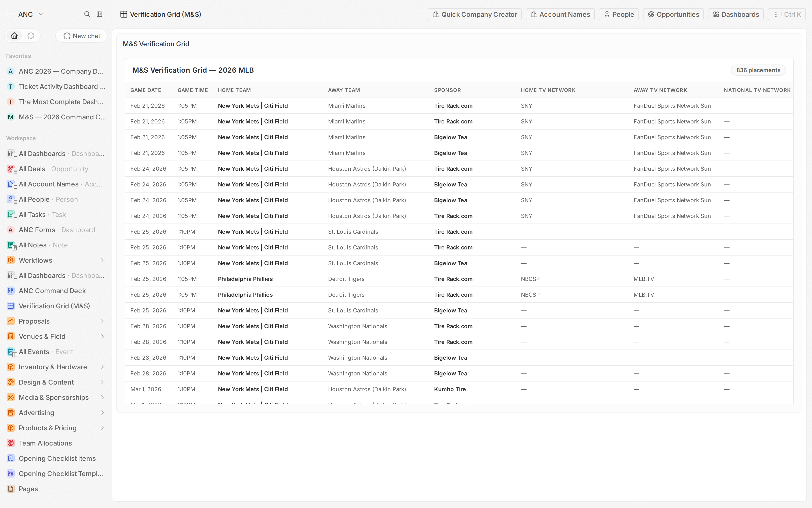Click the Verification Grid (M&S) page title

pos(165,14)
